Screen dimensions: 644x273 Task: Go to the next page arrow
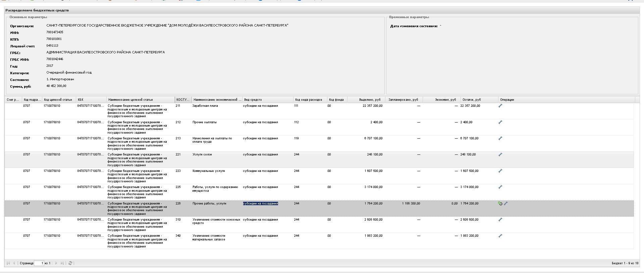[56, 263]
